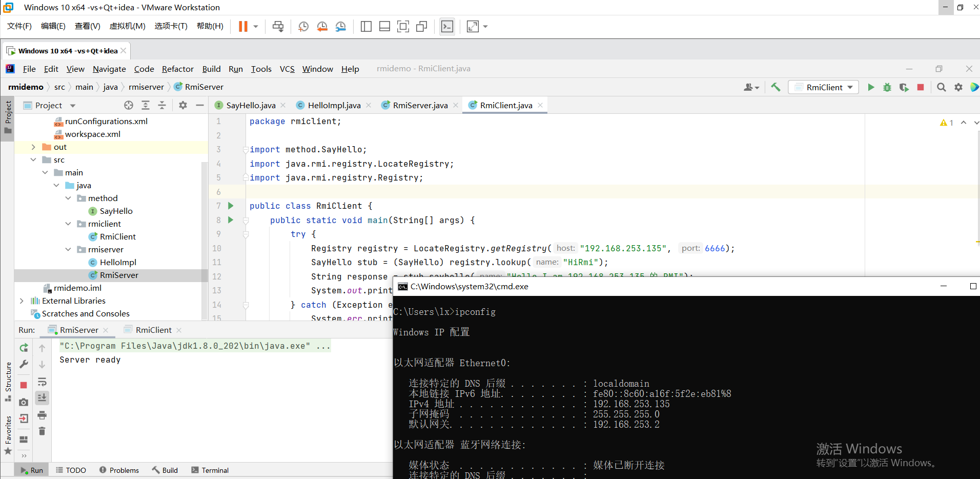The image size is (980, 479).
Task: Open the TODO tool window button
Action: pos(71,470)
